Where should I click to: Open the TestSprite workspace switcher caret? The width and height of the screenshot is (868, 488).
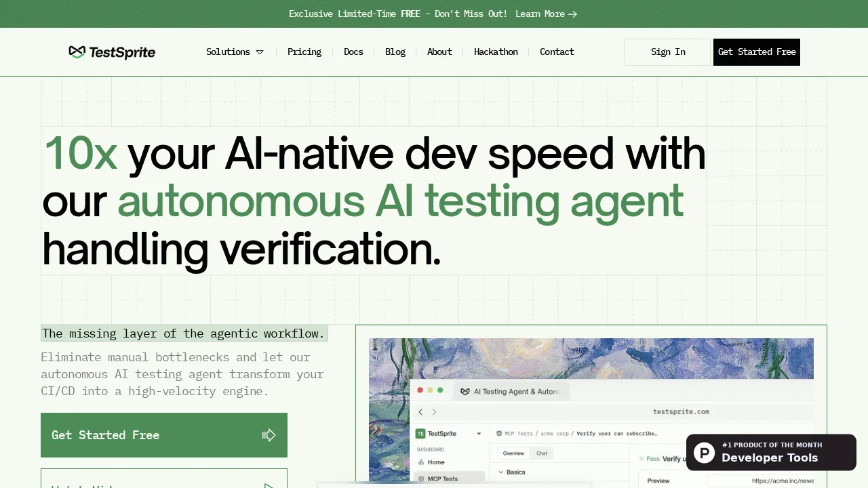coord(479,434)
